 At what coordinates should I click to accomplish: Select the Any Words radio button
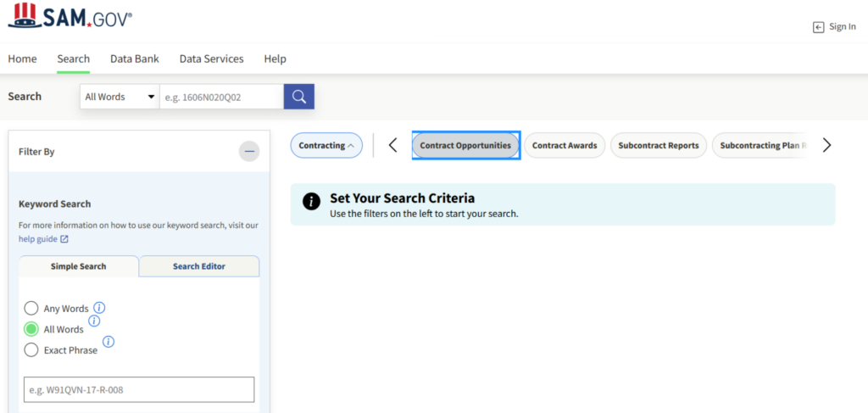[x=31, y=309]
